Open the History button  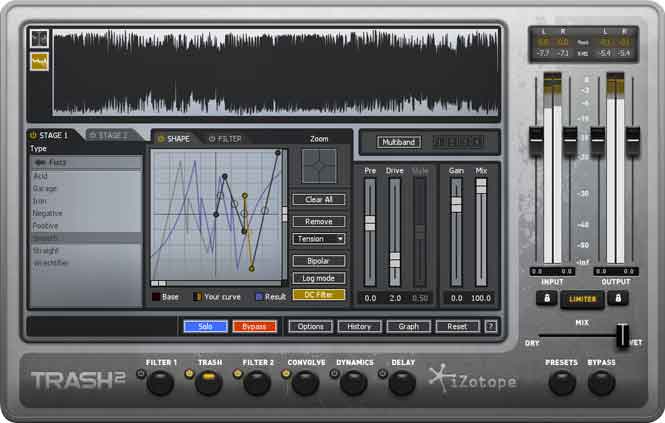[x=359, y=326]
